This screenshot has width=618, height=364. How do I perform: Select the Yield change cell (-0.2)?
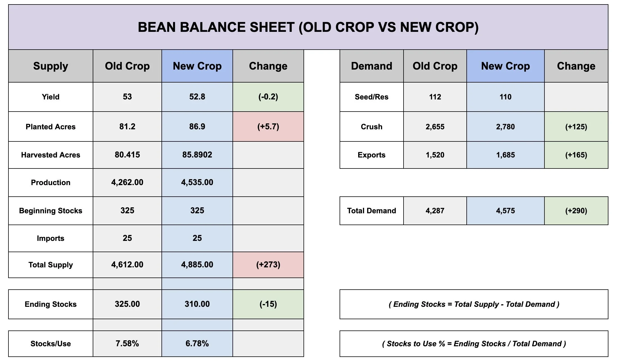click(x=268, y=97)
